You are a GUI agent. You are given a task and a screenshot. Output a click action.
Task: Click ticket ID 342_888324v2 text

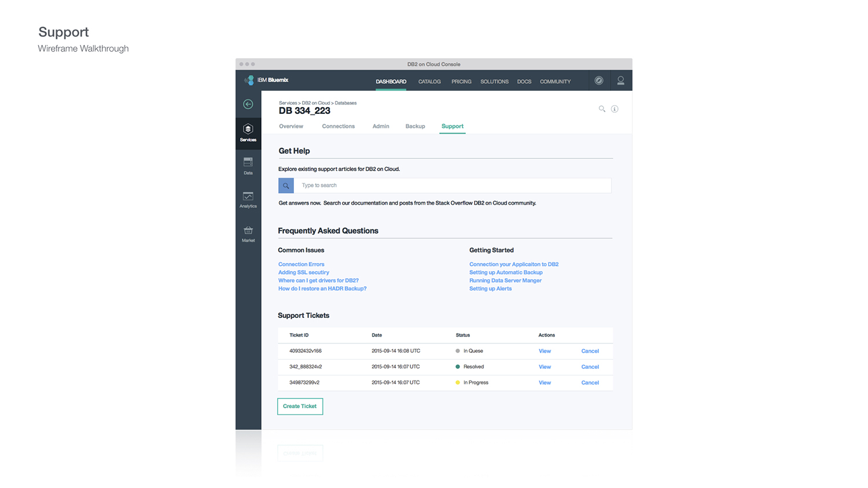pos(306,367)
